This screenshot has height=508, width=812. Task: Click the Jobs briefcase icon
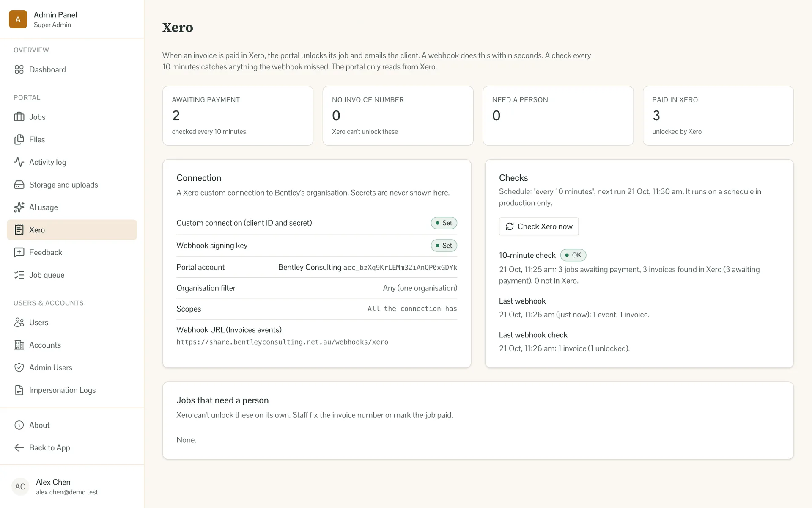tap(19, 117)
